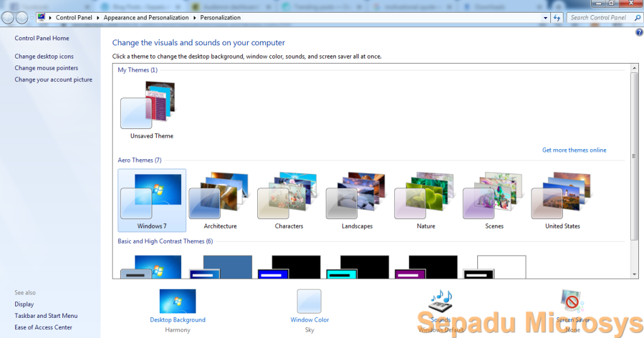Viewport: 644px width, 338px height.
Task: Select the Landscapes theme
Action: coord(357,200)
